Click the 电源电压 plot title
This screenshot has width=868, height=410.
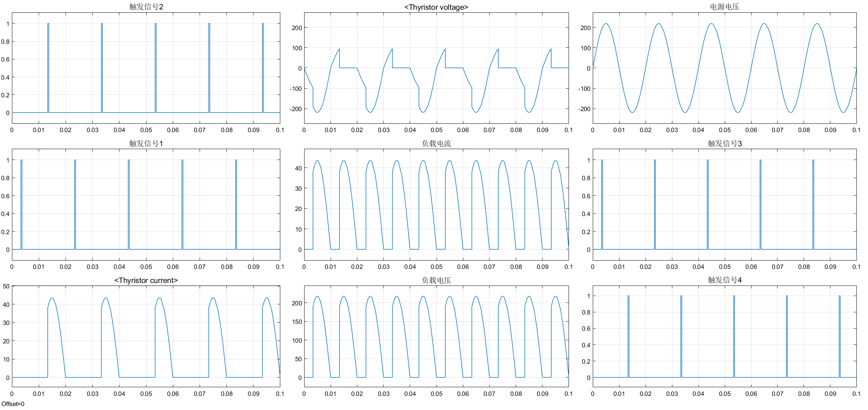pos(724,7)
